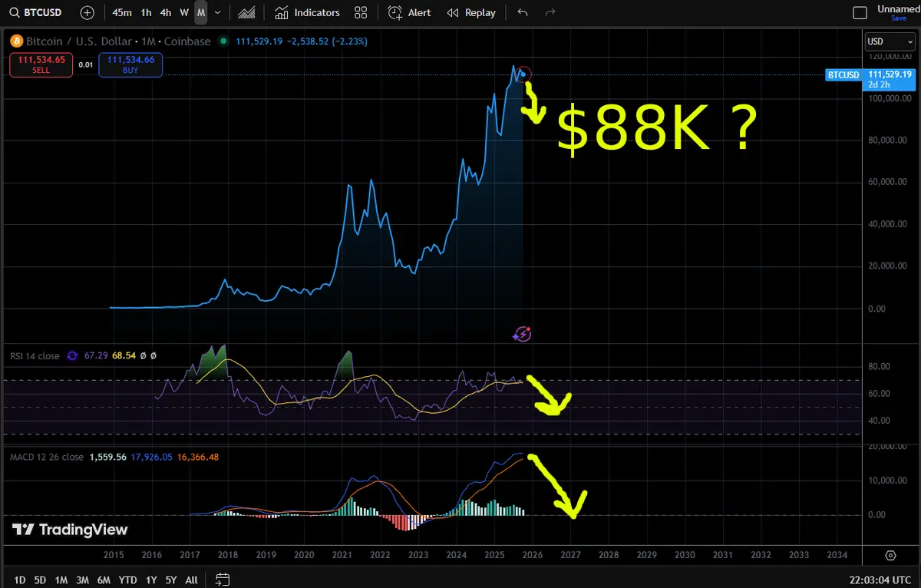Open chart scale settings gear icon
The width and height of the screenshot is (921, 588).
click(890, 555)
